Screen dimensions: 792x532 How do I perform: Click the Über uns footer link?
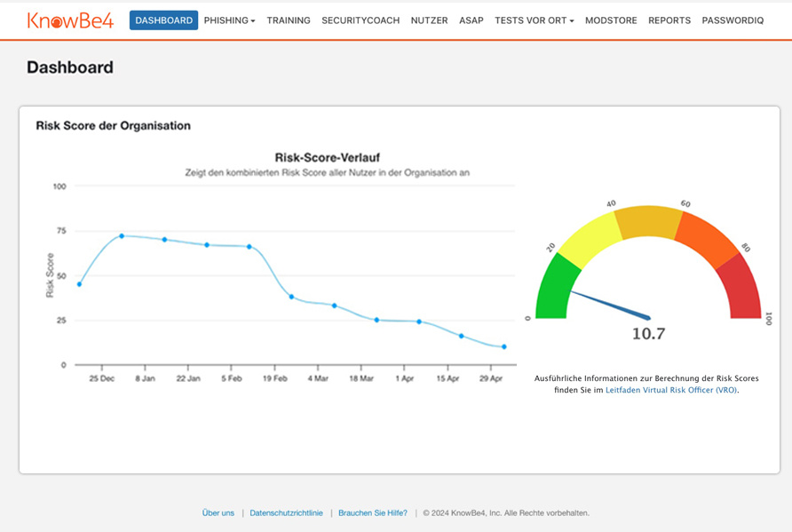click(x=218, y=512)
